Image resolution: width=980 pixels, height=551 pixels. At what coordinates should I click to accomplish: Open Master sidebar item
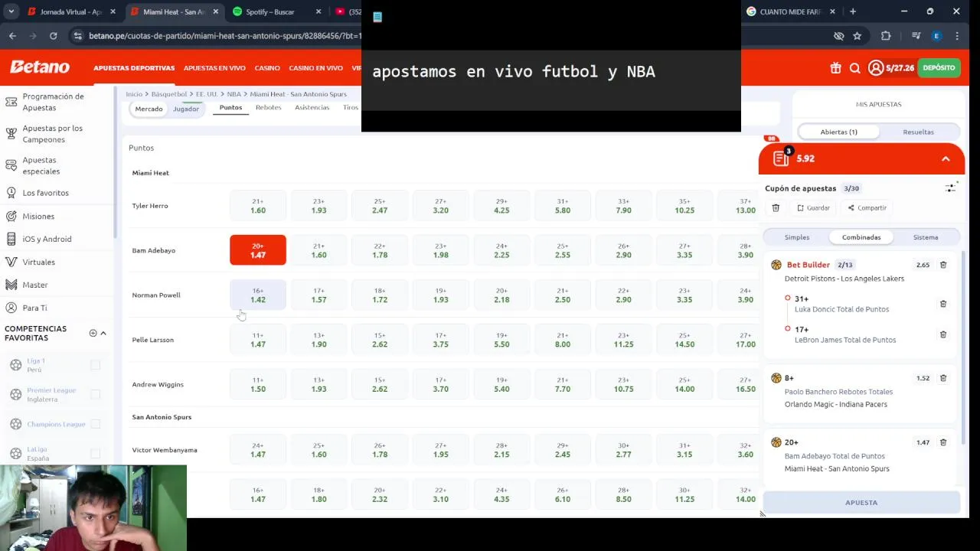click(x=35, y=285)
